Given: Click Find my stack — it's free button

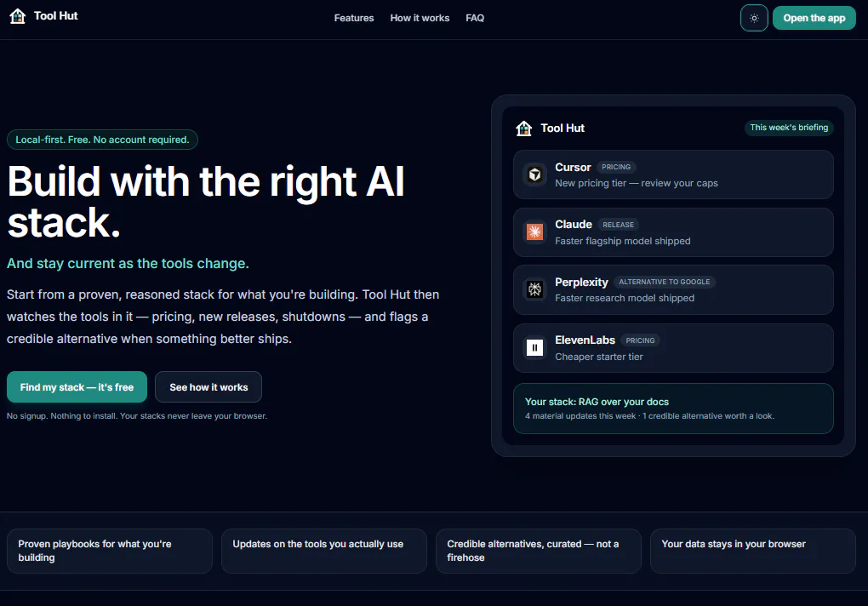Looking at the screenshot, I should (x=77, y=387).
